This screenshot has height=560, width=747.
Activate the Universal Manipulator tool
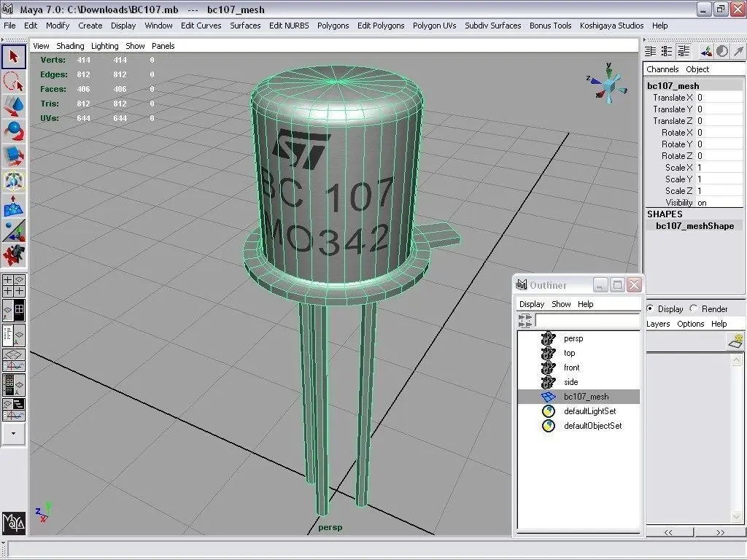click(13, 181)
